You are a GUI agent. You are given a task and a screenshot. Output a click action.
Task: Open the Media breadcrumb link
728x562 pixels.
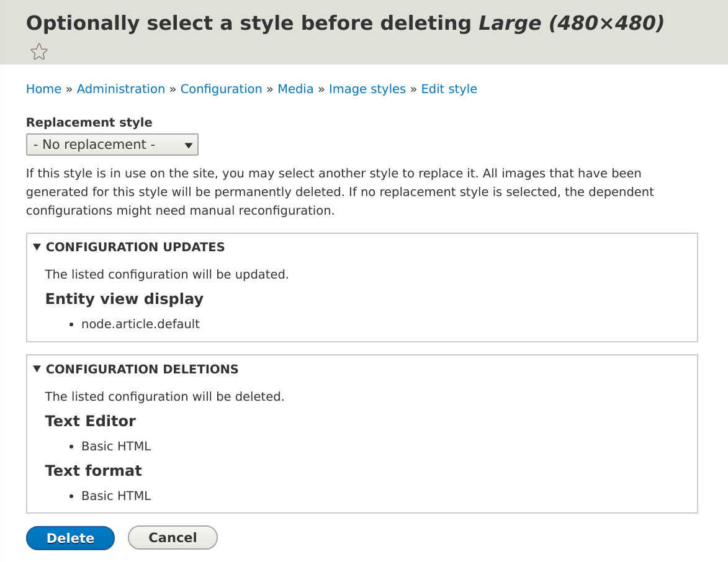(295, 89)
